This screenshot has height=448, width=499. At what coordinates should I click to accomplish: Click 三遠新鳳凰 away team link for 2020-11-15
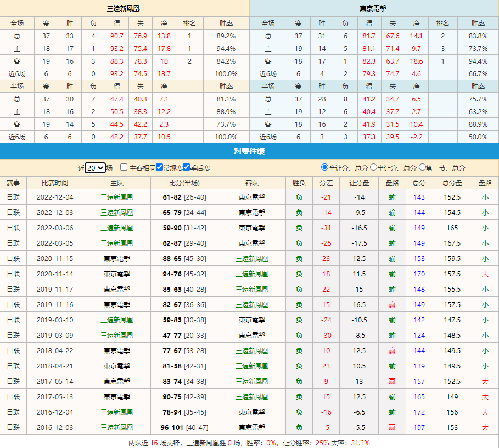[252, 258]
